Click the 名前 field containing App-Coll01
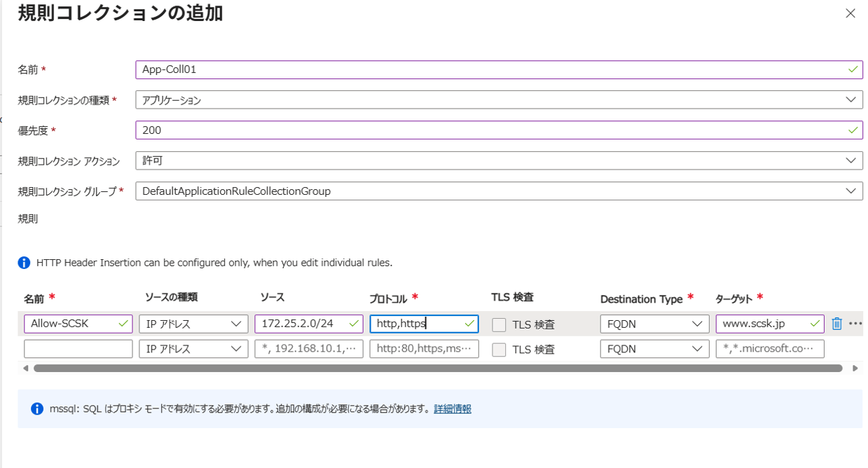The image size is (868, 468). (x=499, y=69)
